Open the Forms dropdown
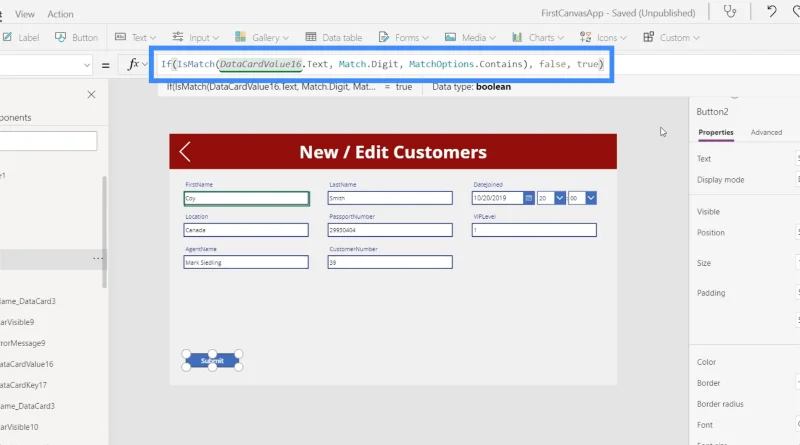800x445 pixels. coord(404,37)
